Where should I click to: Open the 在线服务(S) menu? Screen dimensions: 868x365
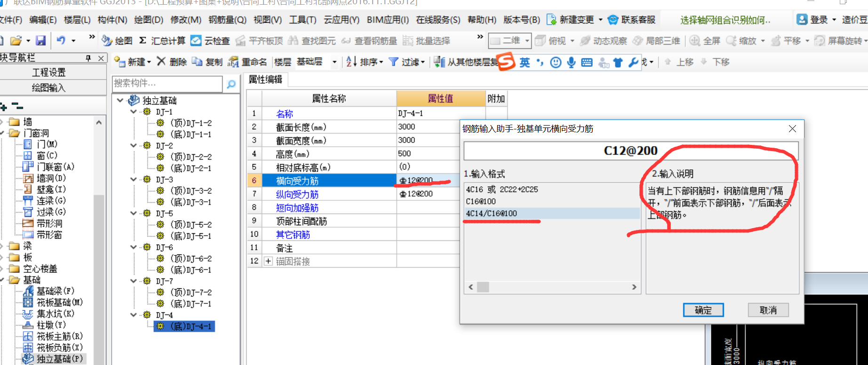[x=438, y=20]
